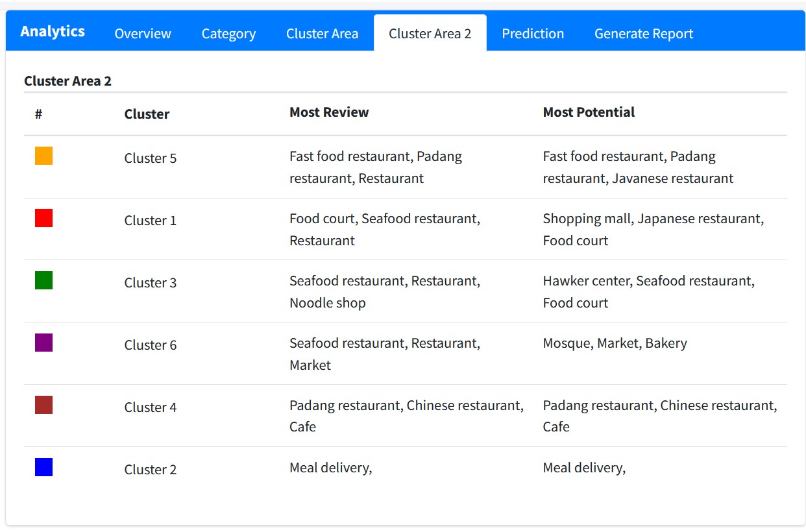The width and height of the screenshot is (806, 532).
Task: Click the Generate Report tab
Action: (644, 34)
